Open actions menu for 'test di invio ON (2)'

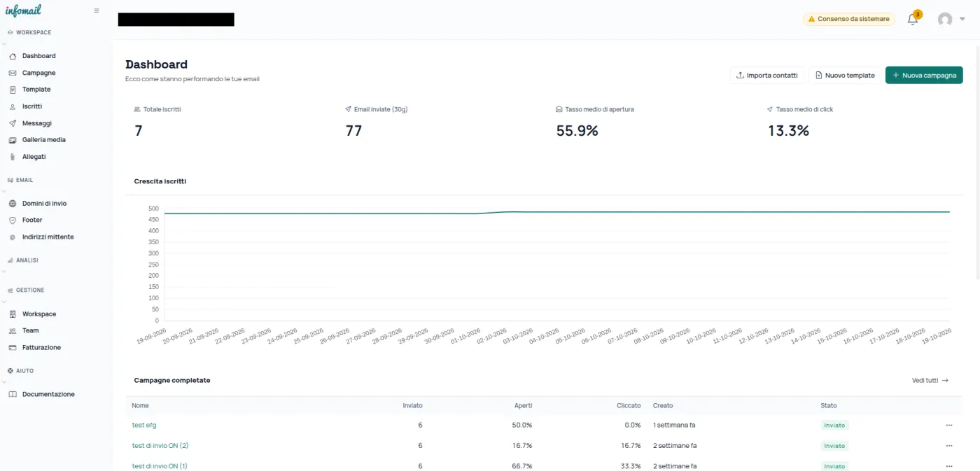949,445
